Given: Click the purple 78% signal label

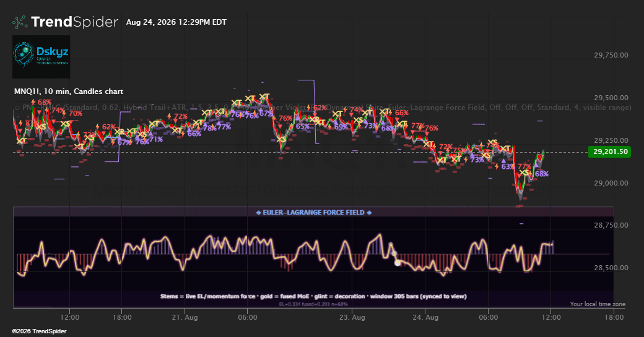Looking at the screenshot, I should [x=210, y=128].
